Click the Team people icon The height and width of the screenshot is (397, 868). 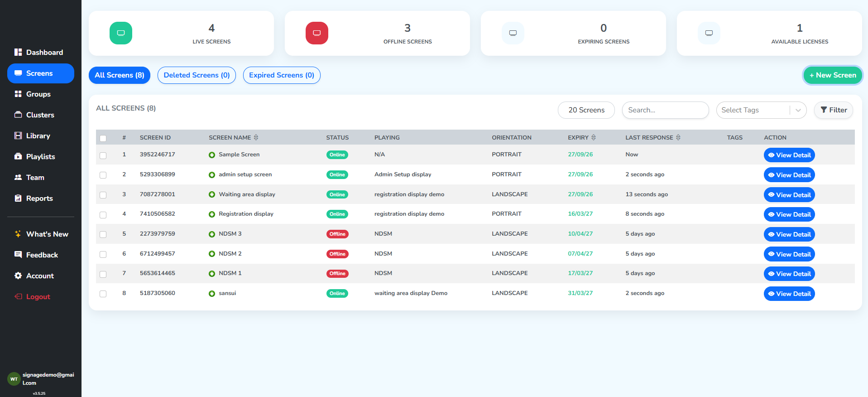coord(18,177)
